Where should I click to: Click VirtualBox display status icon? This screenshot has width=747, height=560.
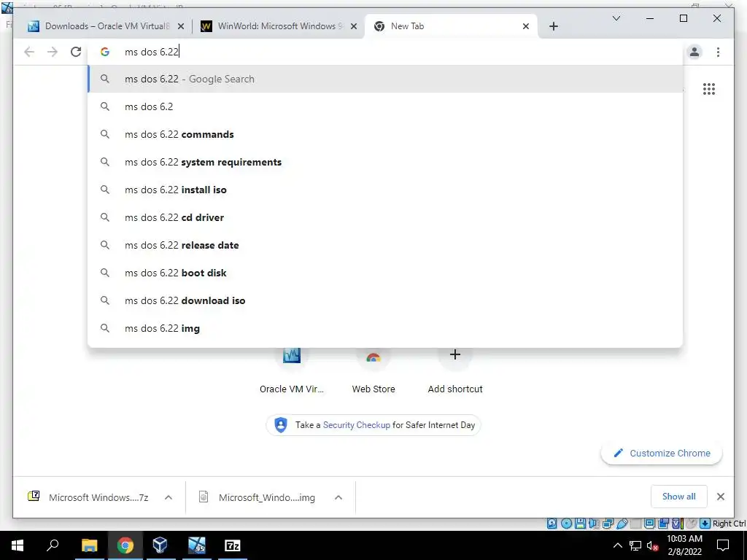pos(649,524)
